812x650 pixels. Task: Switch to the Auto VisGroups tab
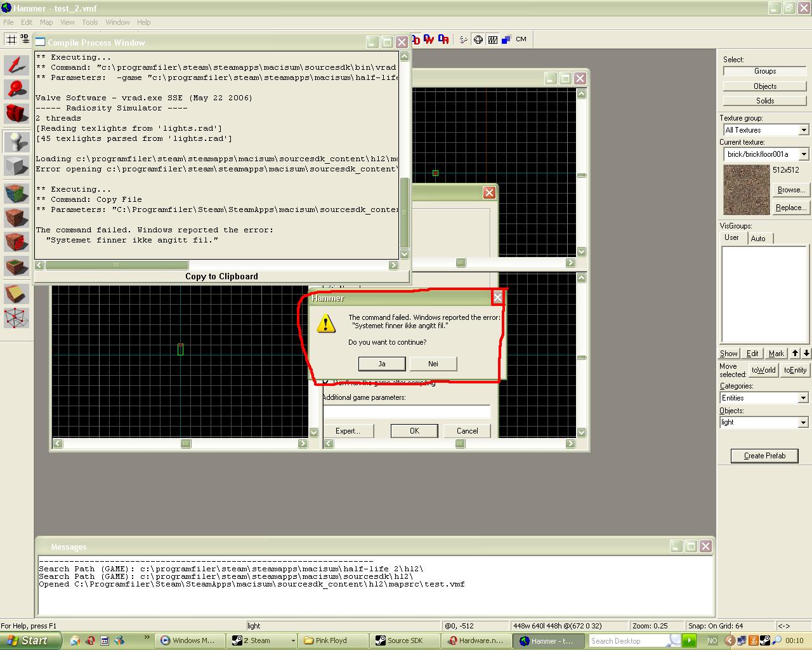pyautogui.click(x=758, y=239)
